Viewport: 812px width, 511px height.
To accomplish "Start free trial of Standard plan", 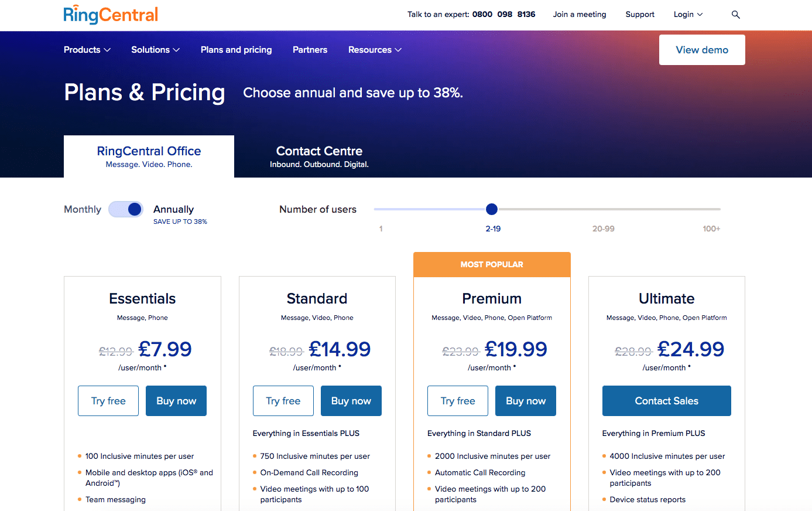I will (283, 401).
